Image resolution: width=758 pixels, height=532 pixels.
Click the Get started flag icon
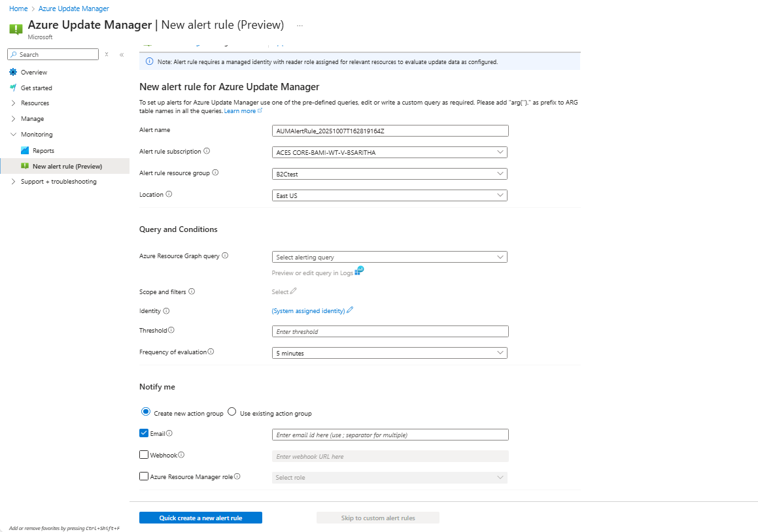(12, 87)
